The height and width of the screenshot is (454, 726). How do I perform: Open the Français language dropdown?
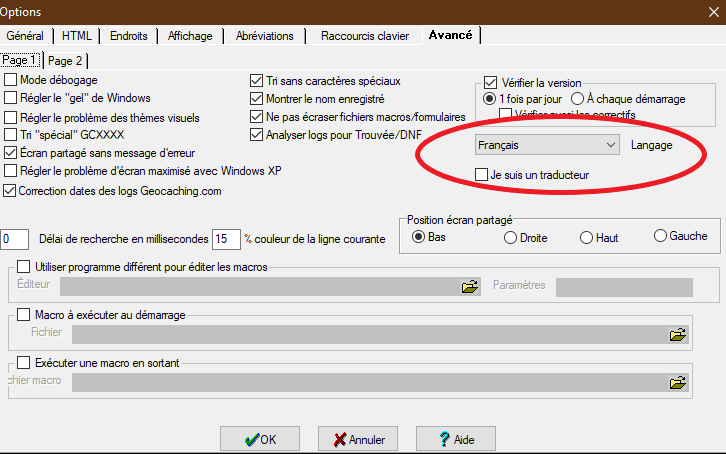[546, 146]
